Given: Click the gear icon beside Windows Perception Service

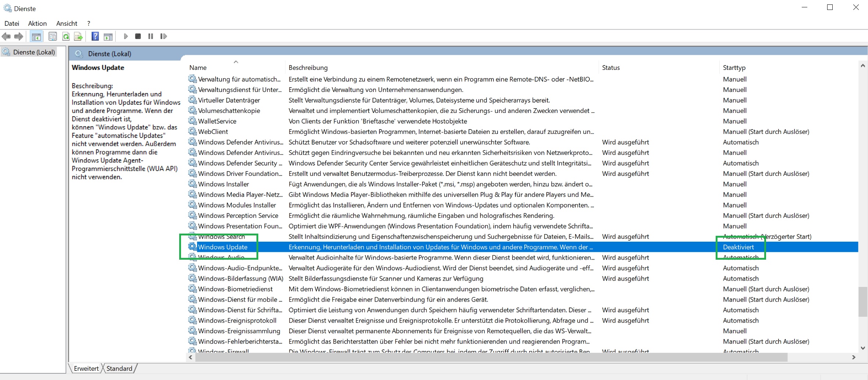Looking at the screenshot, I should (192, 215).
